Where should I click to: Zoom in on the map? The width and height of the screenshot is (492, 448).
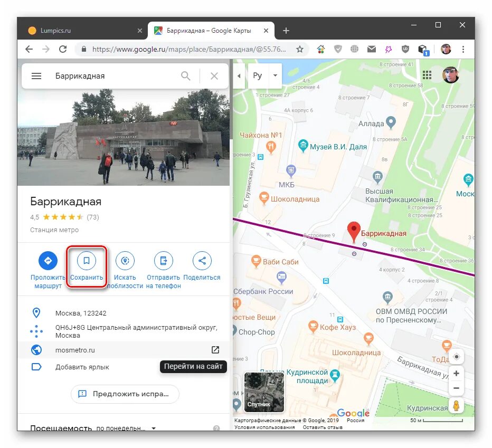coord(456,374)
